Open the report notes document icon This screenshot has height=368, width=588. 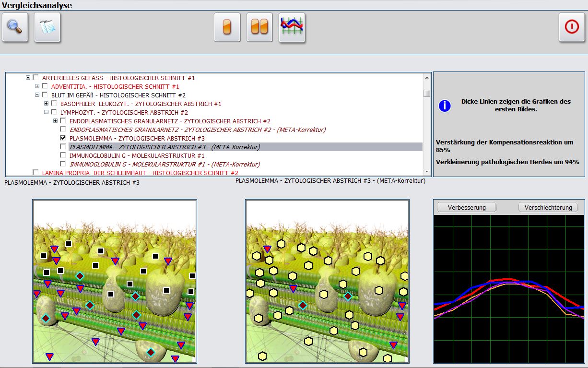47,27
